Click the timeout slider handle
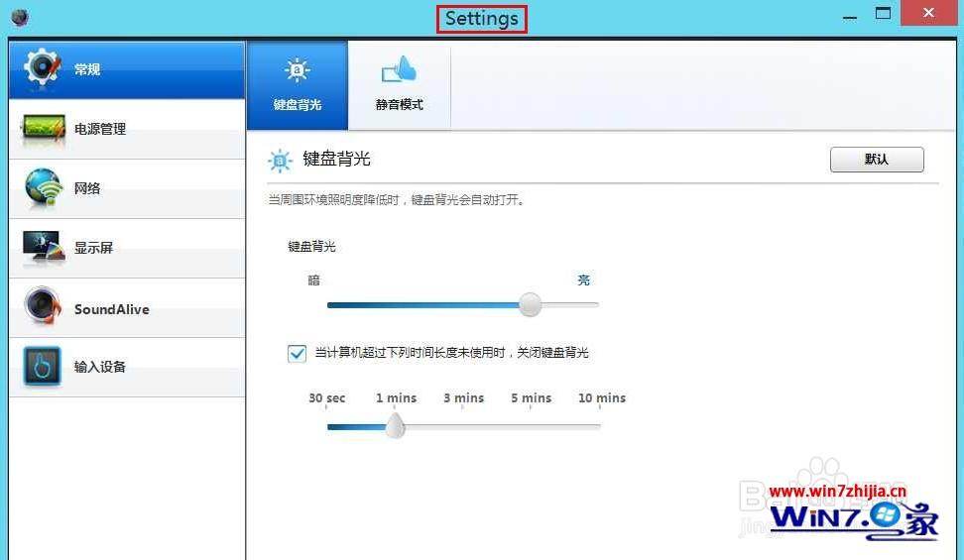 coord(396,425)
